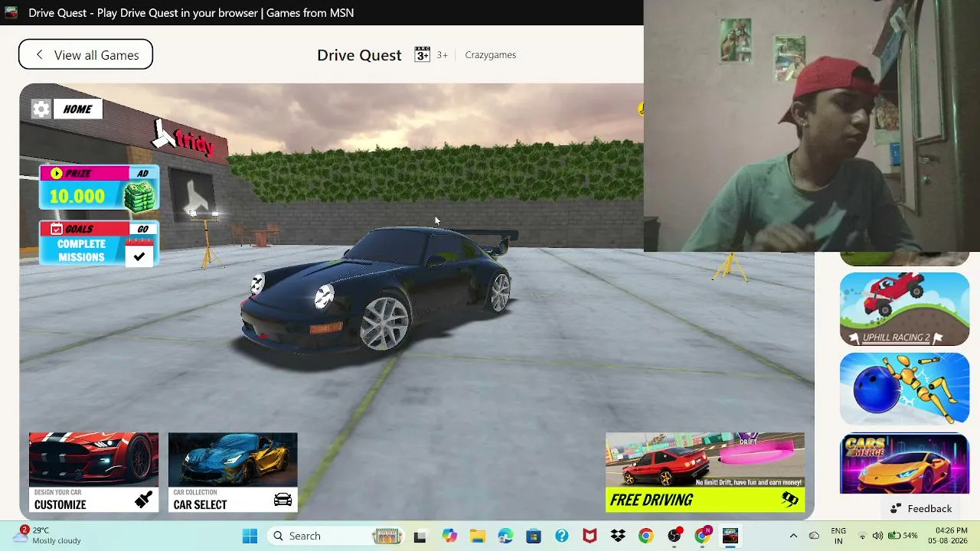Open the Customize car design menu

click(93, 472)
